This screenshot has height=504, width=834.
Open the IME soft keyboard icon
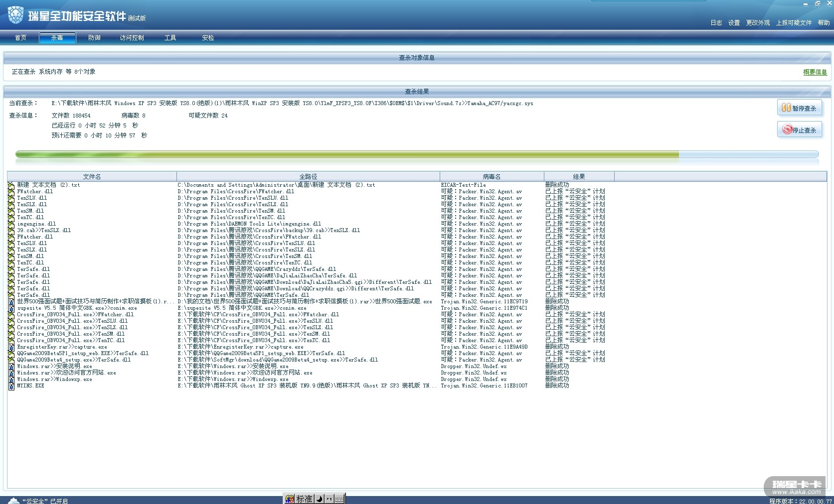[x=339, y=499]
